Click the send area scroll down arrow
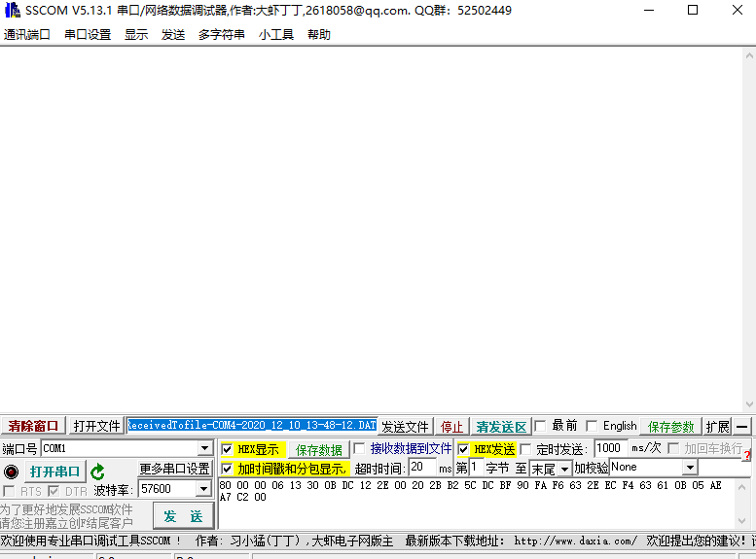This screenshot has height=559, width=756. click(x=742, y=520)
